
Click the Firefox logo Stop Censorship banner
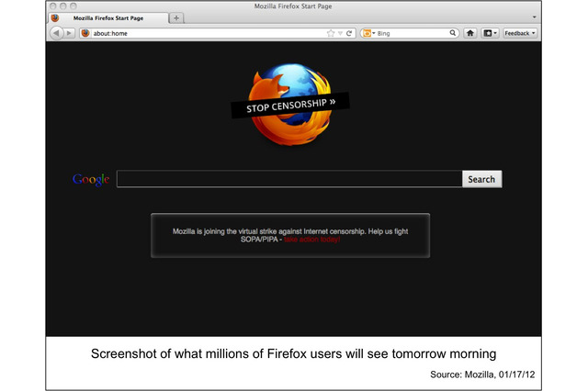pos(290,105)
